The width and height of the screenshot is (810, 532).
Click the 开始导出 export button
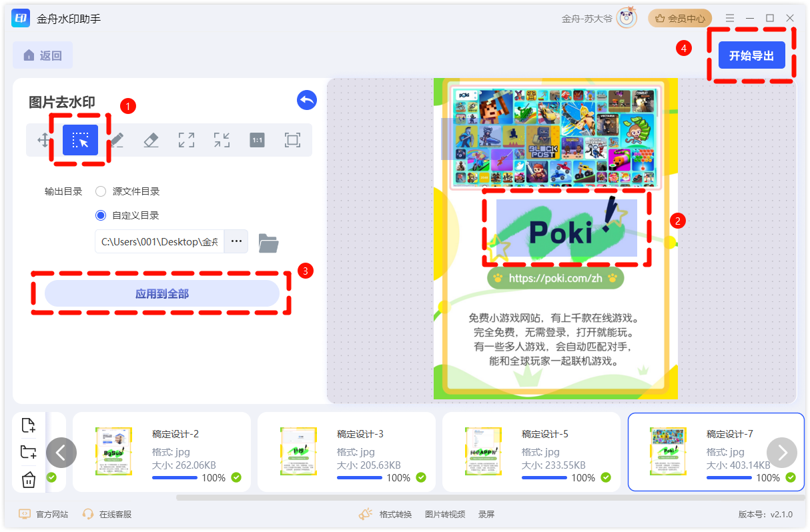(751, 55)
